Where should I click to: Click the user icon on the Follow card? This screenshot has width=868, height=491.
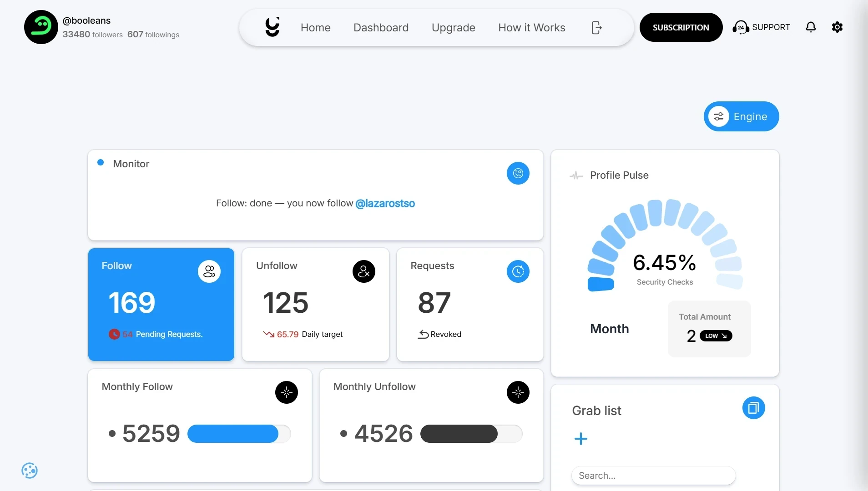pyautogui.click(x=209, y=271)
